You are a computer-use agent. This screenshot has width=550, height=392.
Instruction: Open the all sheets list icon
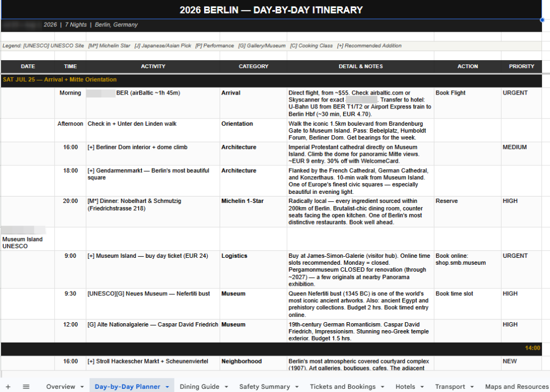[26, 387]
